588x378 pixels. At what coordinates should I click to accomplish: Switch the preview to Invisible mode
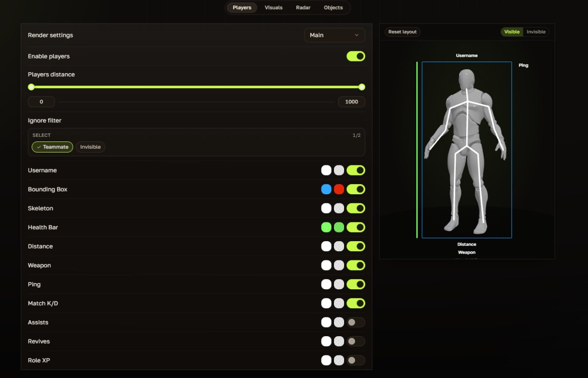pyautogui.click(x=536, y=32)
